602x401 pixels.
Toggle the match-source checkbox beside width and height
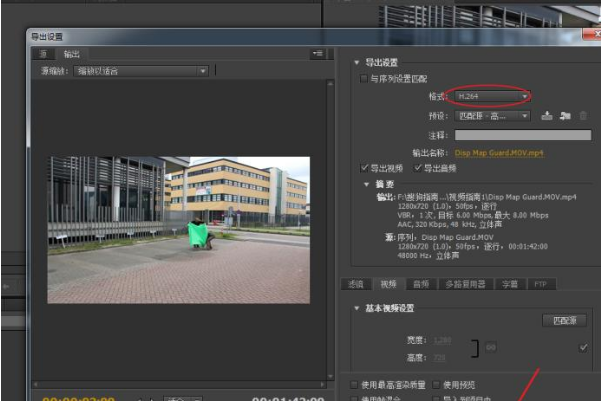[x=583, y=348]
